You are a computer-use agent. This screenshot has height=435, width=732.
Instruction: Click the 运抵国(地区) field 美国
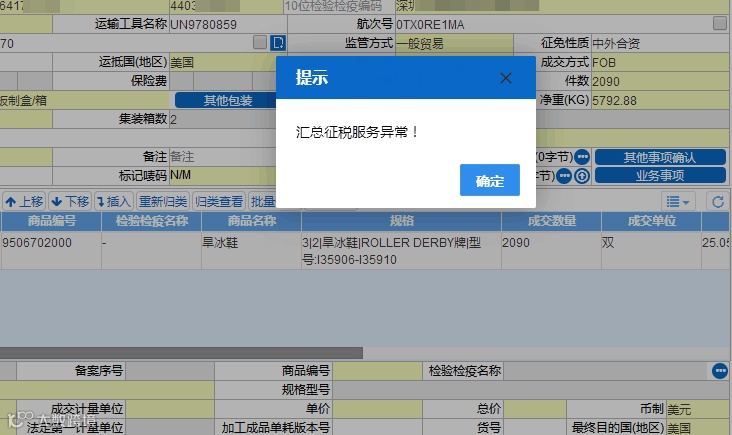tap(222, 62)
